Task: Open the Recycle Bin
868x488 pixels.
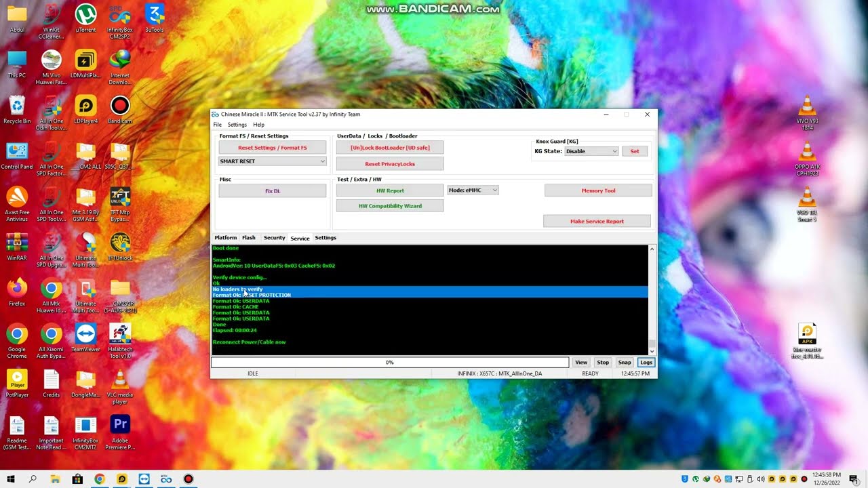Action: tap(17, 110)
